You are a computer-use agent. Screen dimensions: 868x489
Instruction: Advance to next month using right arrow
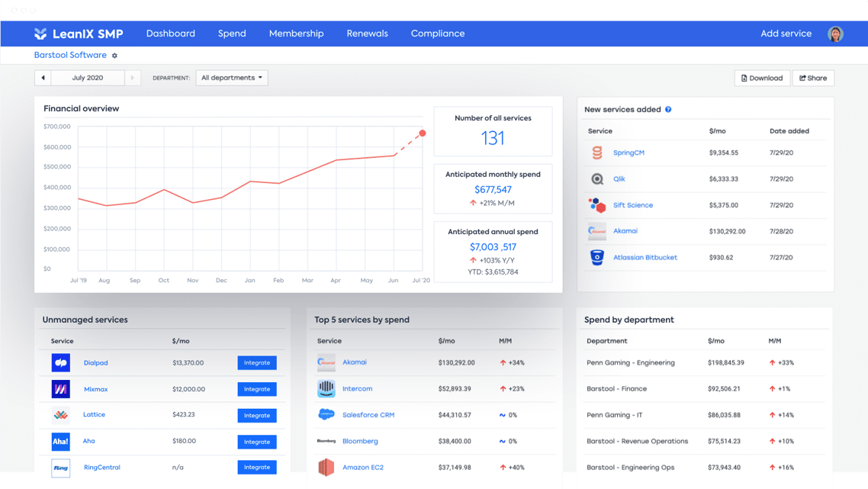133,78
